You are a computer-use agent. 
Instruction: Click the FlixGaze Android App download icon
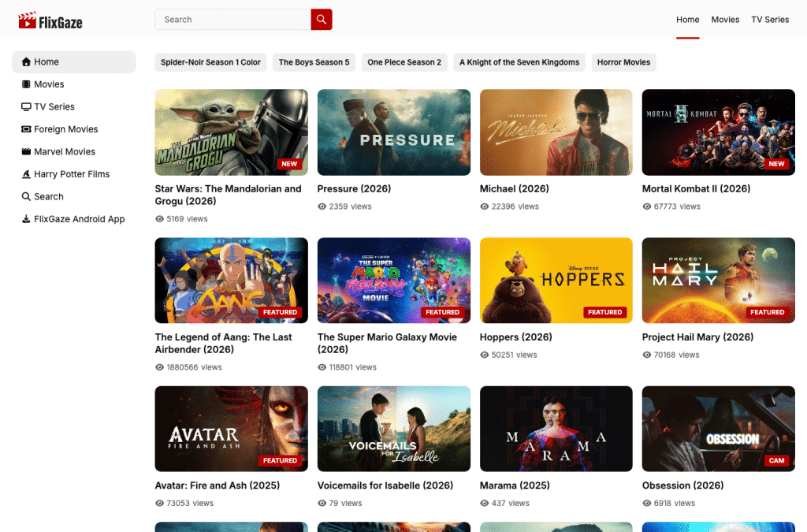click(26, 219)
